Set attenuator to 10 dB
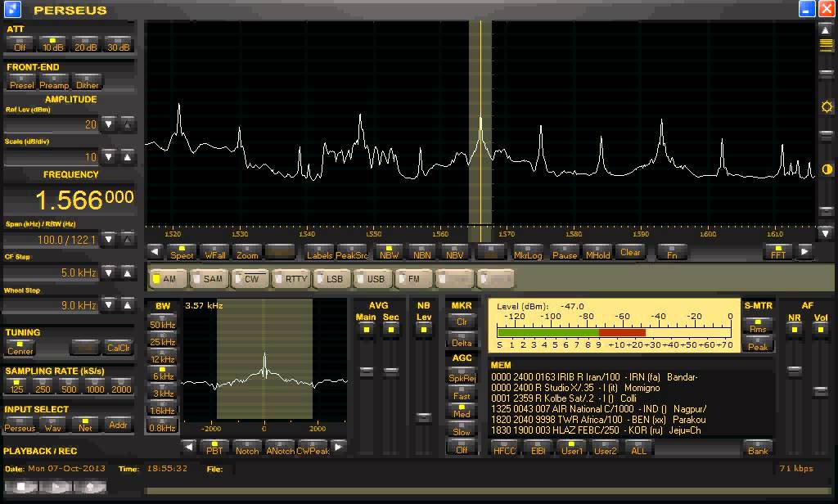 pos(52,44)
